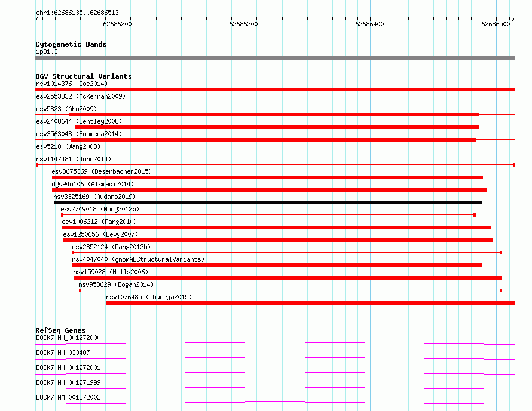Image resolution: width=532 pixels, height=411 pixels.
Task: Open the dgv94n106 (Alsmadi2014) label
Action: pyautogui.click(x=93, y=184)
